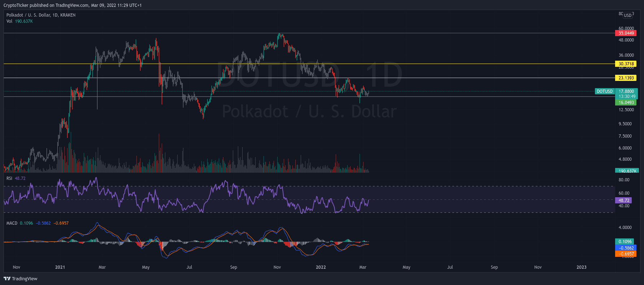The width and height of the screenshot is (644, 285).
Task: Select the green 16.0493 price label
Action: click(x=626, y=103)
